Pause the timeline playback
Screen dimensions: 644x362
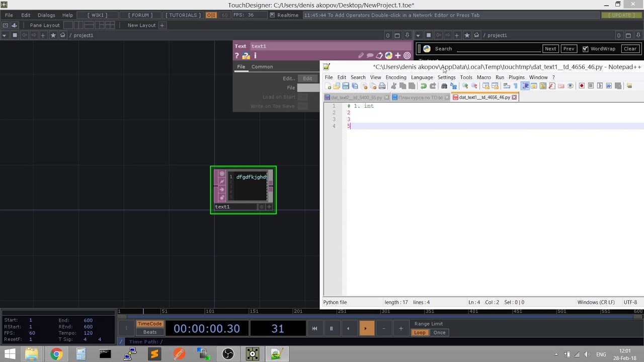click(331, 329)
